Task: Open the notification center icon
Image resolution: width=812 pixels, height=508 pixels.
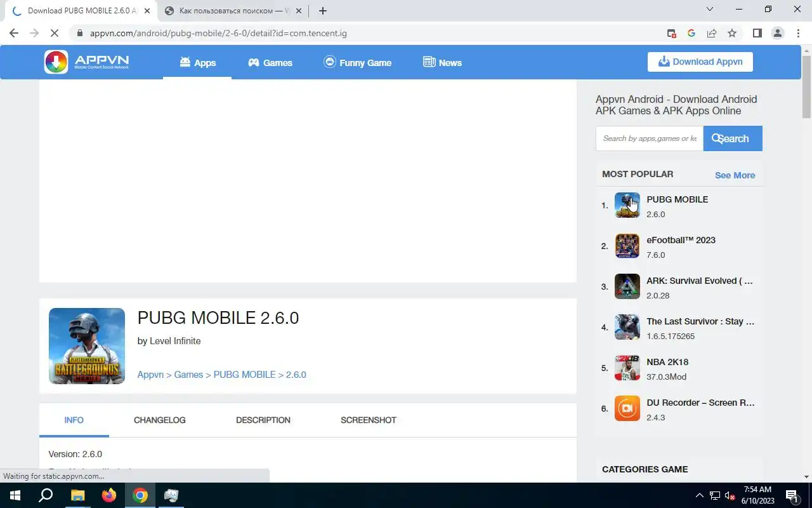Action: tap(792, 495)
